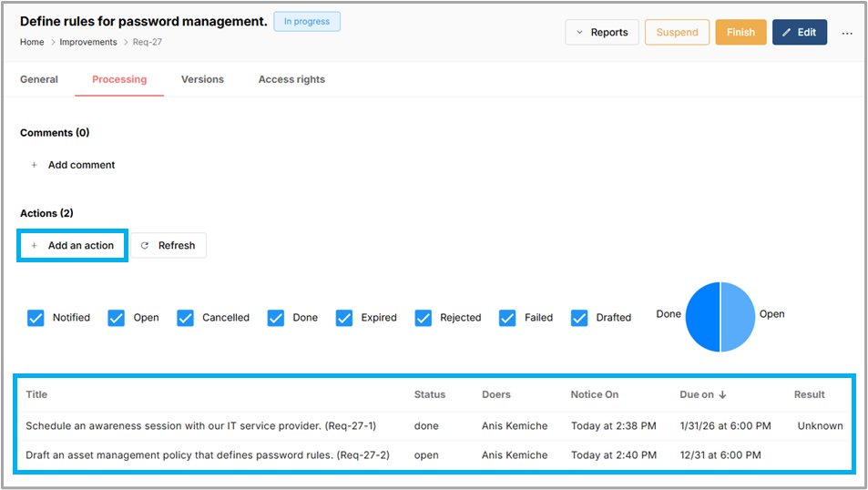868x490 pixels.
Task: Click the three-dot more options icon
Action: pyautogui.click(x=847, y=33)
